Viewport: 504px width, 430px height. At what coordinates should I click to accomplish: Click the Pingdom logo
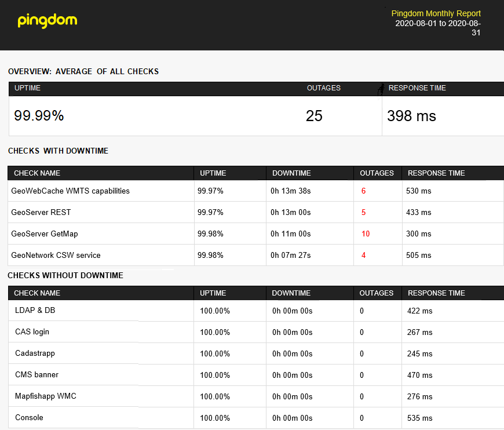pyautogui.click(x=48, y=21)
